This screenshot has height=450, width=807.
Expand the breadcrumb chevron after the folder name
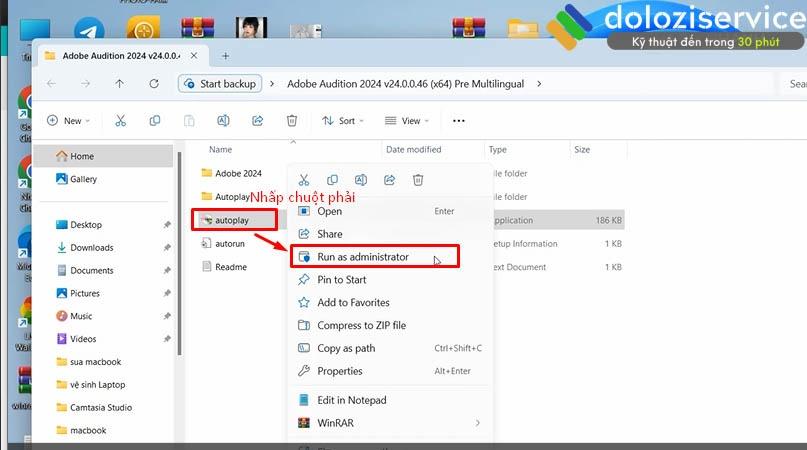tap(539, 83)
